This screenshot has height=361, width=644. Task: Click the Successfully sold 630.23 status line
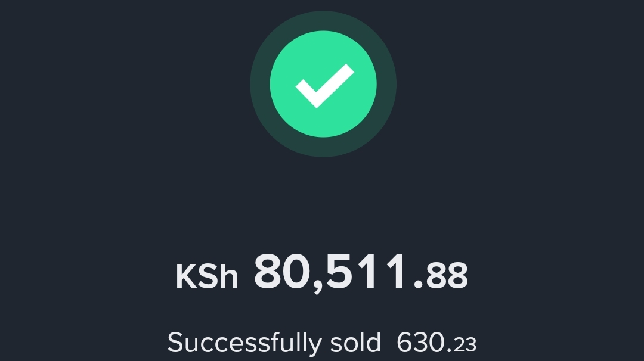(322, 343)
